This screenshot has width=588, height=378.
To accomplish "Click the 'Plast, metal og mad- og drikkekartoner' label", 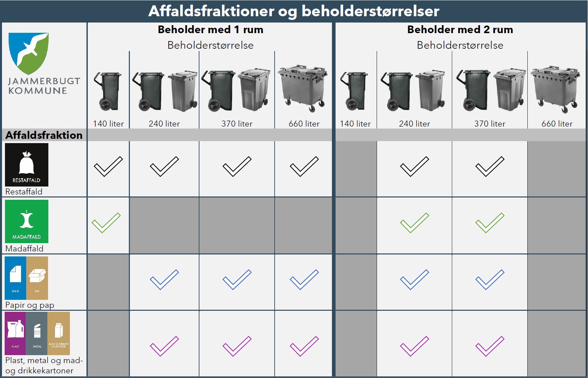I will [x=44, y=365].
